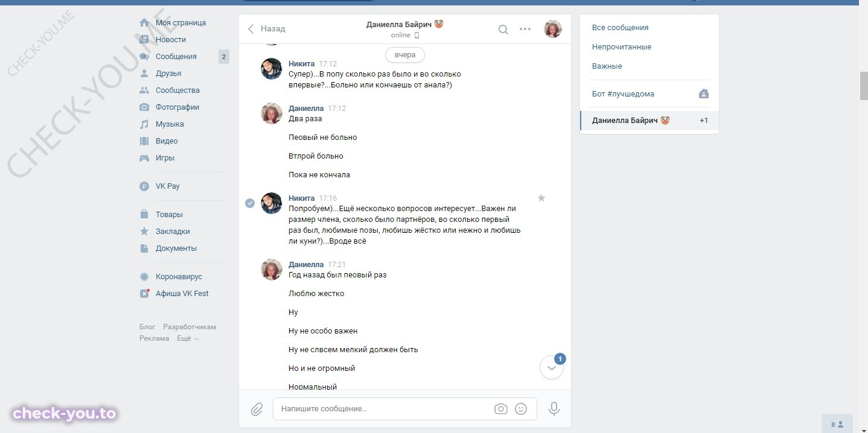Click the camera icon in message field
Image resolution: width=868 pixels, height=433 pixels.
pyautogui.click(x=500, y=409)
